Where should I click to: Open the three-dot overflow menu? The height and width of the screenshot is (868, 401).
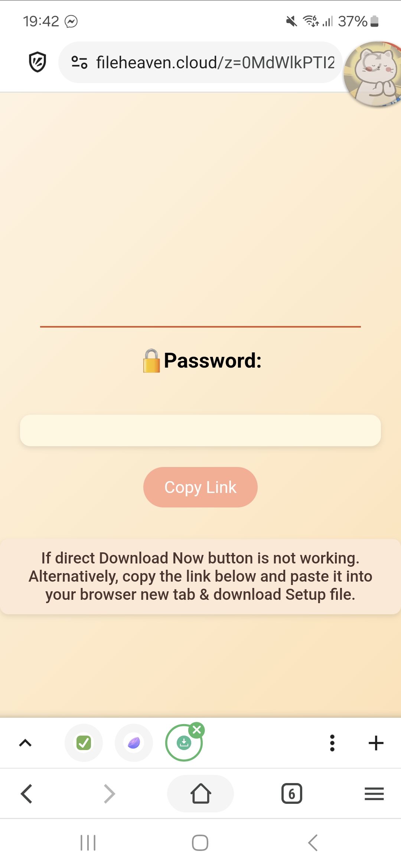(x=332, y=743)
